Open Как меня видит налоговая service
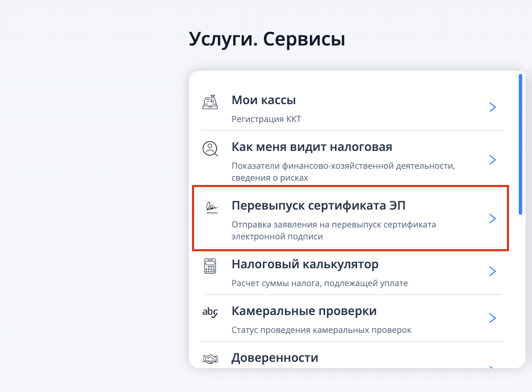Viewport: 532px width, 392px height. tap(352, 160)
